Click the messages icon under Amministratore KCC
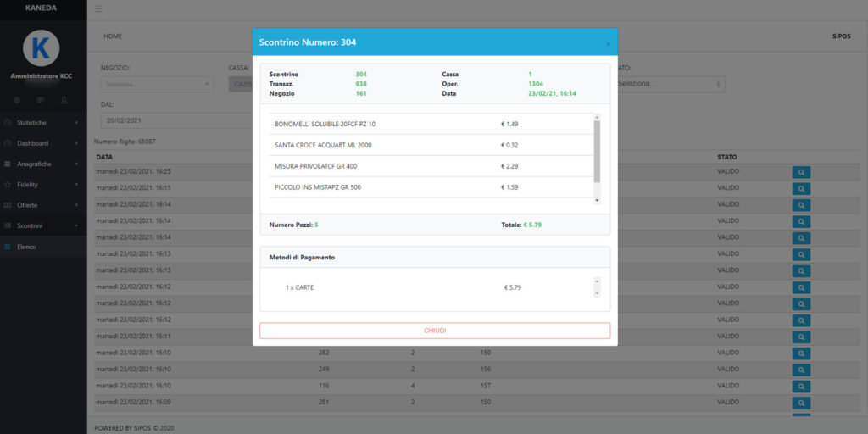 click(41, 100)
